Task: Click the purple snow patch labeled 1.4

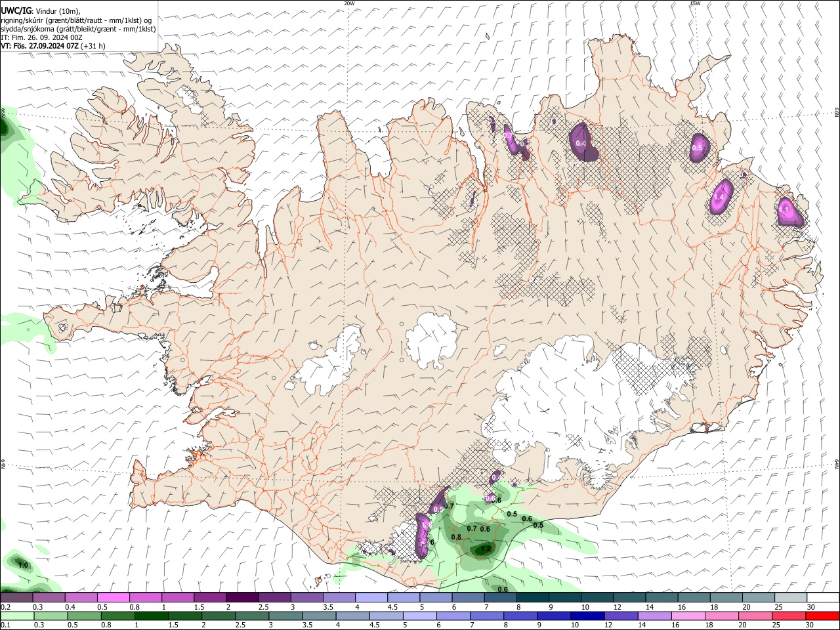Action: 720,196
